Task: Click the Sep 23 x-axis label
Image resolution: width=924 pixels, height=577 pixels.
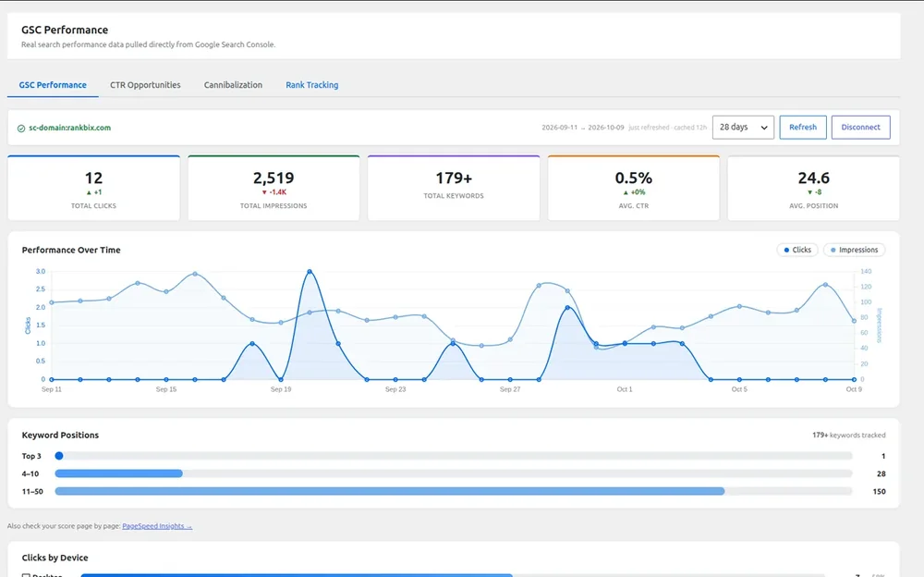Action: click(395, 389)
